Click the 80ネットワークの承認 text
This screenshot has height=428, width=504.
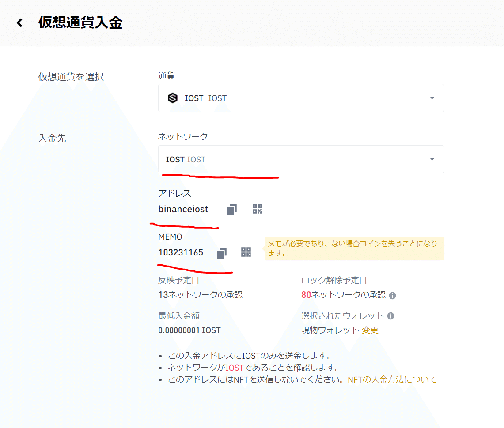343,295
